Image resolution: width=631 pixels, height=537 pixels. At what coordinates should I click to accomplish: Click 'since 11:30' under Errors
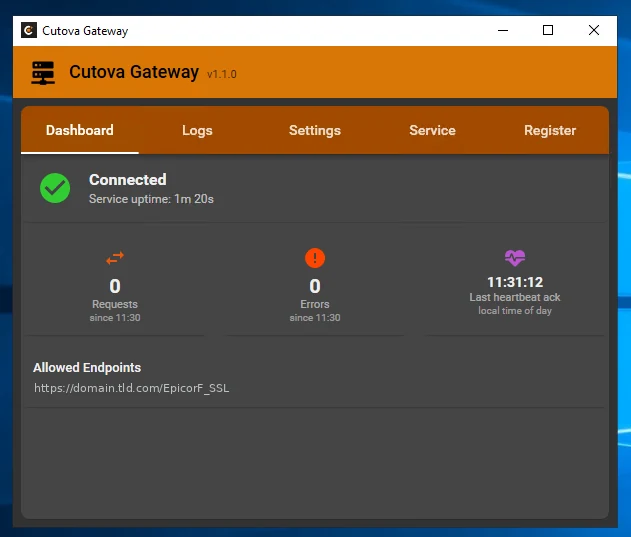315,318
